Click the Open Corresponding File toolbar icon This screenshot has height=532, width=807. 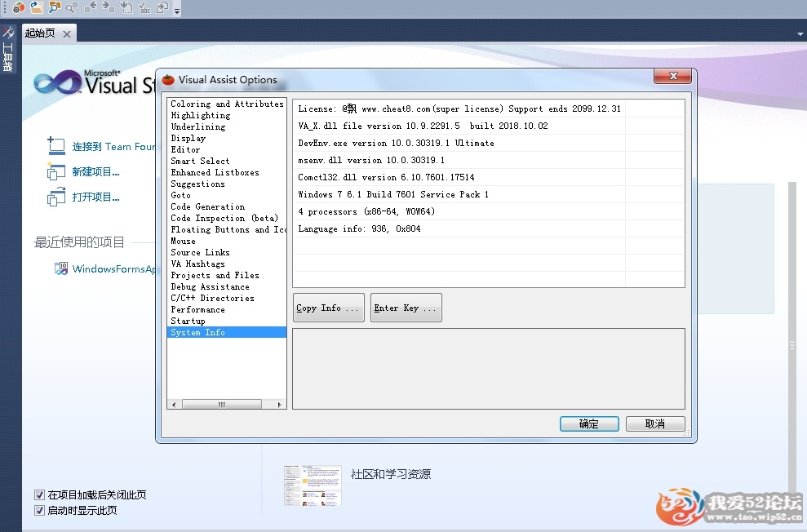click(x=162, y=7)
